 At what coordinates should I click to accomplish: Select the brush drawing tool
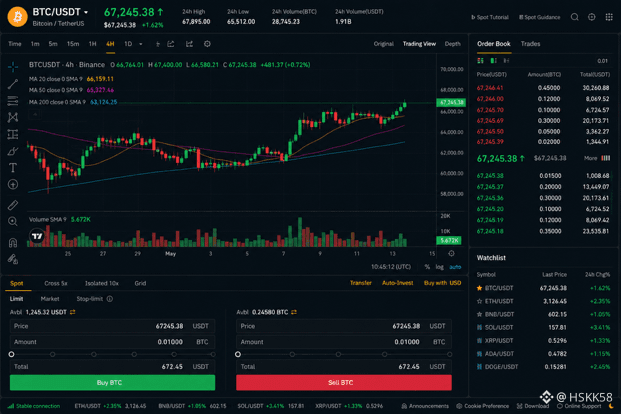[x=13, y=151]
